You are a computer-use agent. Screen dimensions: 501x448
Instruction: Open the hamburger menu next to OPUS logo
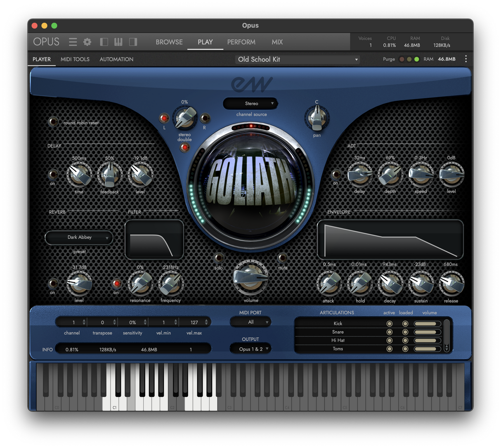(x=73, y=42)
